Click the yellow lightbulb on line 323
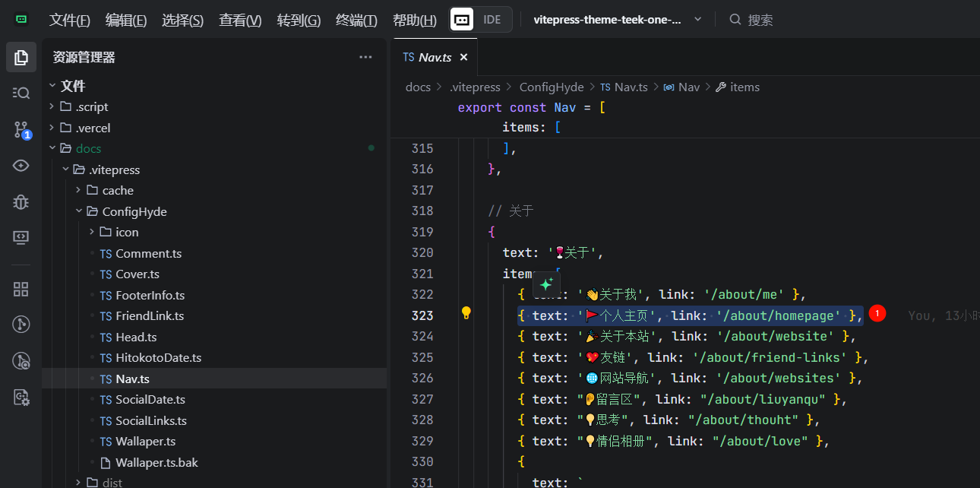Screen dimensions: 980x488 (x=466, y=313)
